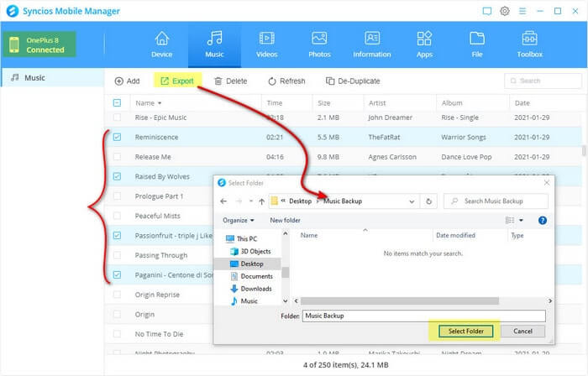Check the No Time To Die checkbox
The image size is (588, 376).
click(x=117, y=334)
